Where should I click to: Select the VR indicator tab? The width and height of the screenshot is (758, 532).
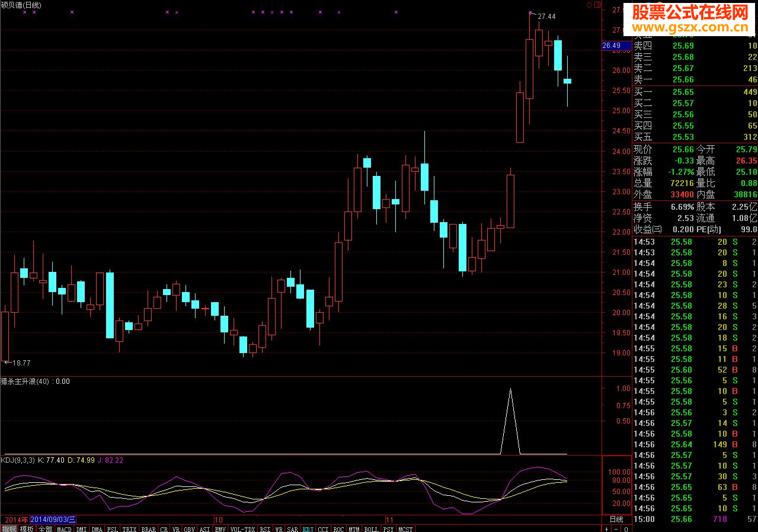coord(175,528)
